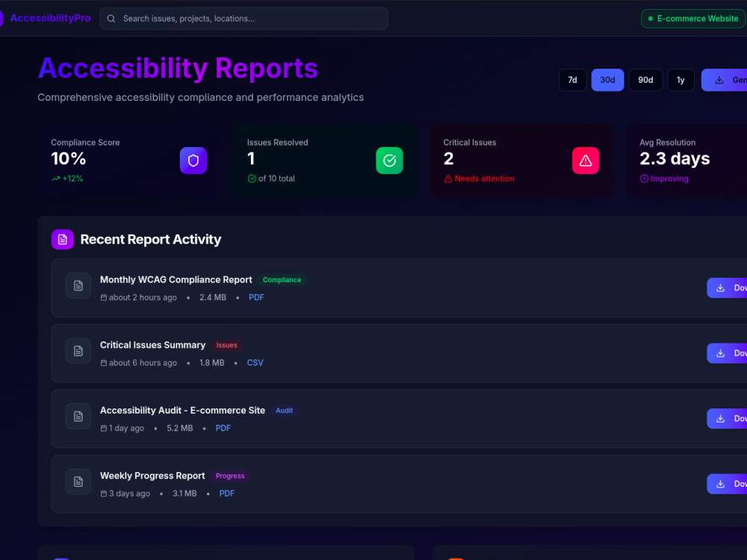Screen dimensions: 747x560
Task: Click PDF label in Weekly Progress row
Action: point(227,493)
